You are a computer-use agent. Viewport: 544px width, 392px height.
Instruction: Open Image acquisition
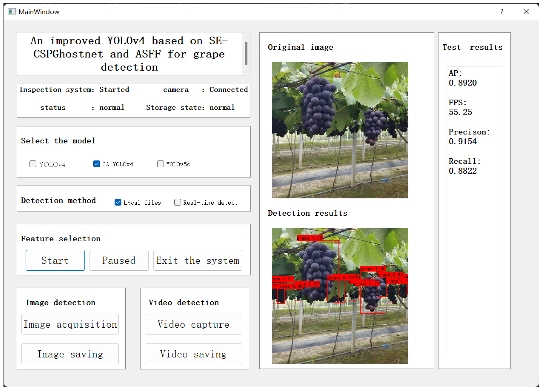coord(70,324)
